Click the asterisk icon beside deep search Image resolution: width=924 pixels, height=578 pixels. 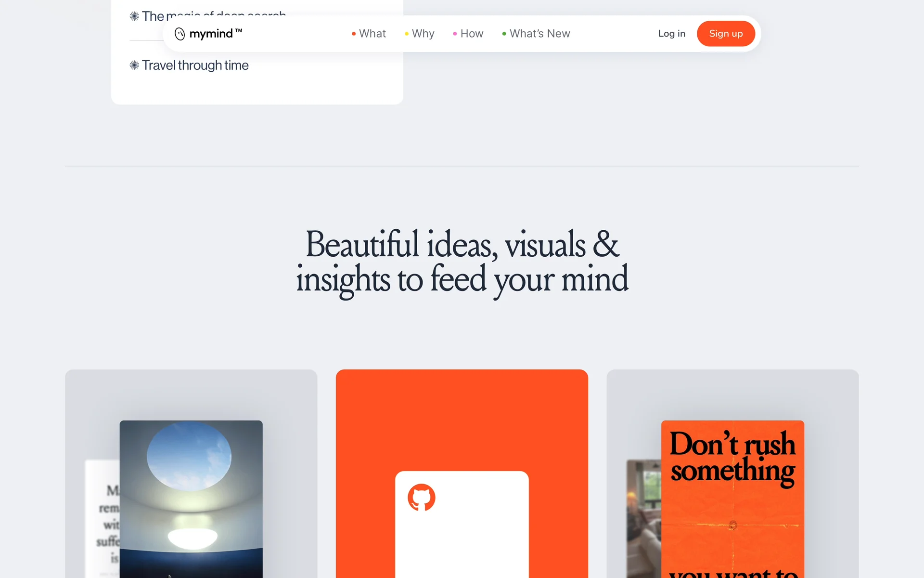click(x=134, y=16)
